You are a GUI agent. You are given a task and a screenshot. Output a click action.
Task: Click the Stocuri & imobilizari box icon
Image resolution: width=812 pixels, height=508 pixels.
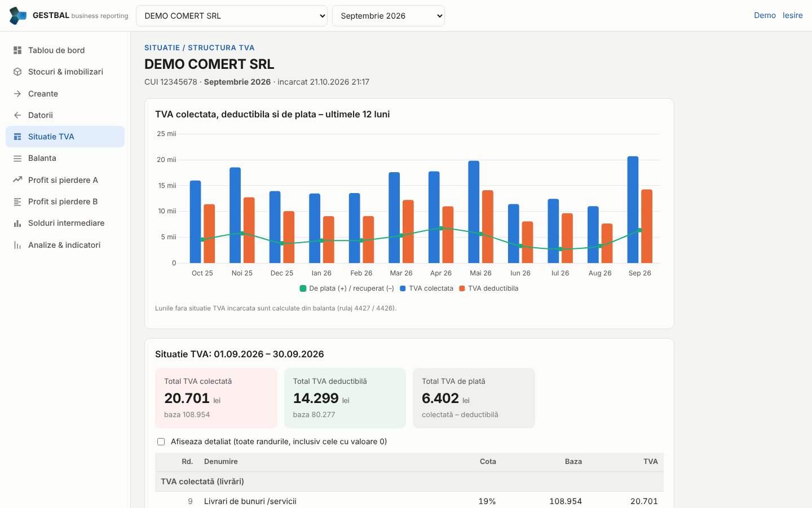[17, 72]
